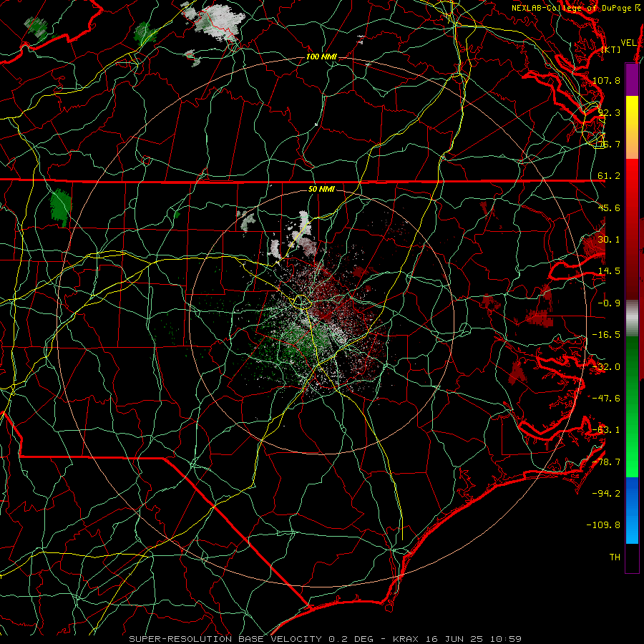Select the 14.5 velocity scale value

tap(608, 271)
